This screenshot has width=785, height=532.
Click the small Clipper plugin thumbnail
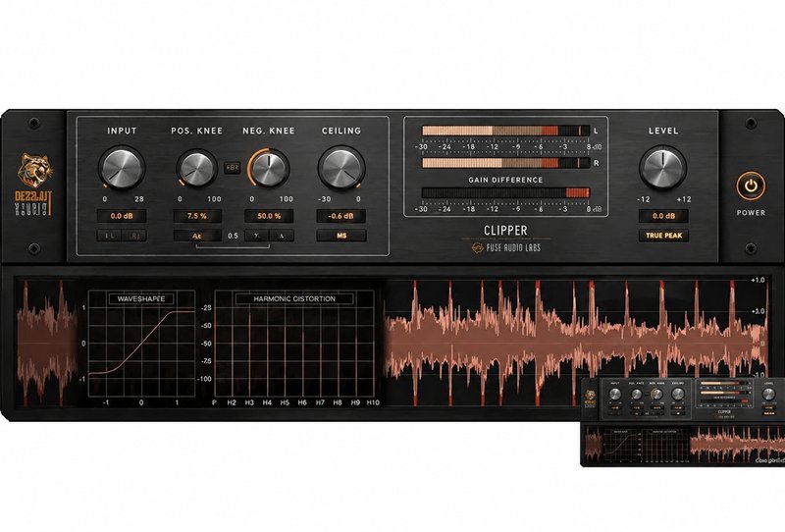click(682, 422)
